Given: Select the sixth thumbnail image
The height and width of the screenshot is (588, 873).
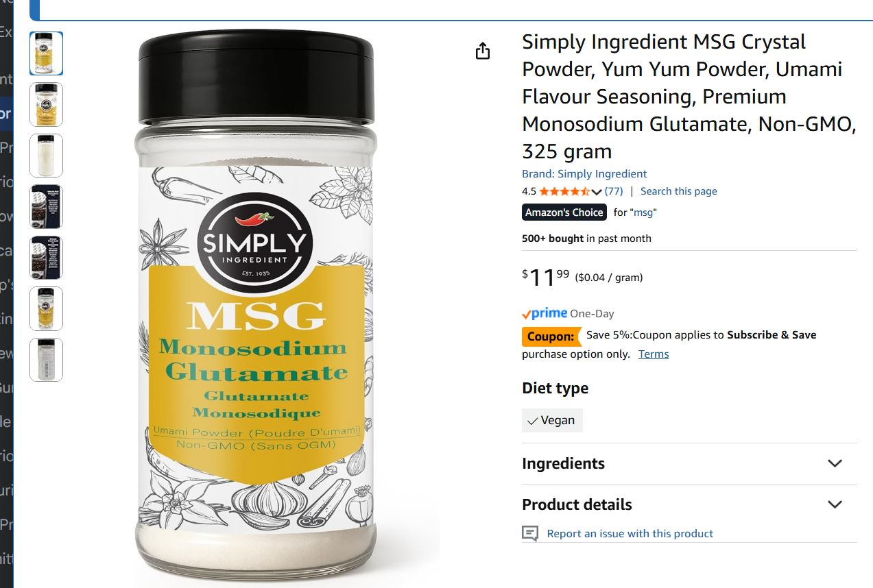Looking at the screenshot, I should (46, 308).
